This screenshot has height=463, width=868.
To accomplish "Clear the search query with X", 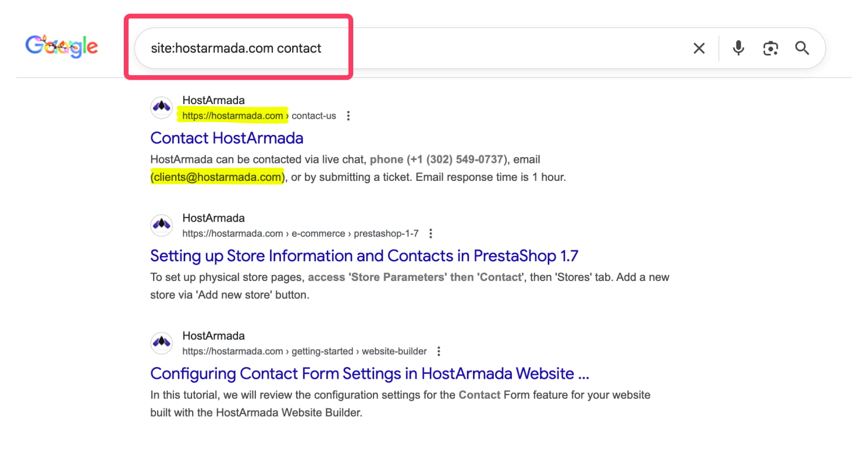I will pyautogui.click(x=699, y=49).
